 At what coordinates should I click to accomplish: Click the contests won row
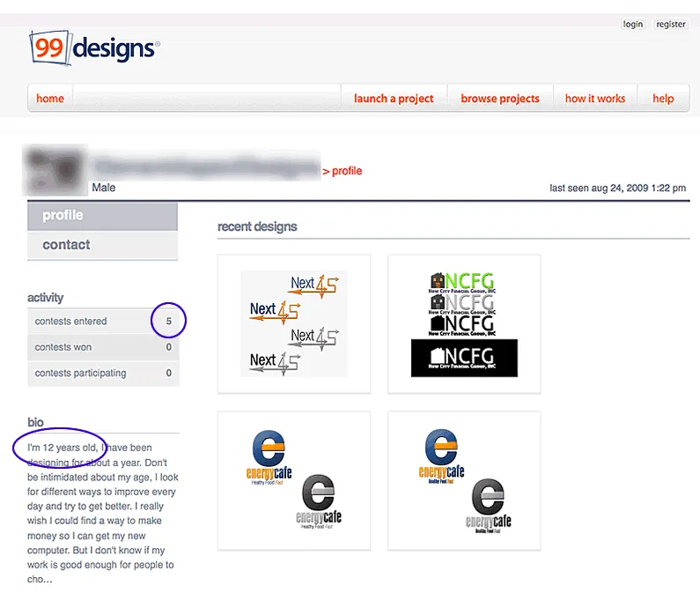pos(103,347)
